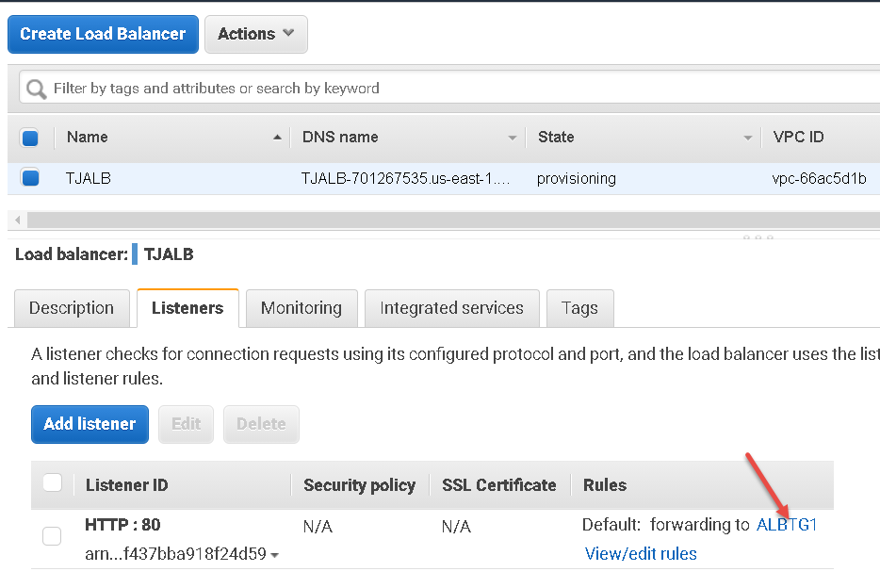880x588 pixels.
Task: Click Create Load Balancer
Action: pos(103,34)
